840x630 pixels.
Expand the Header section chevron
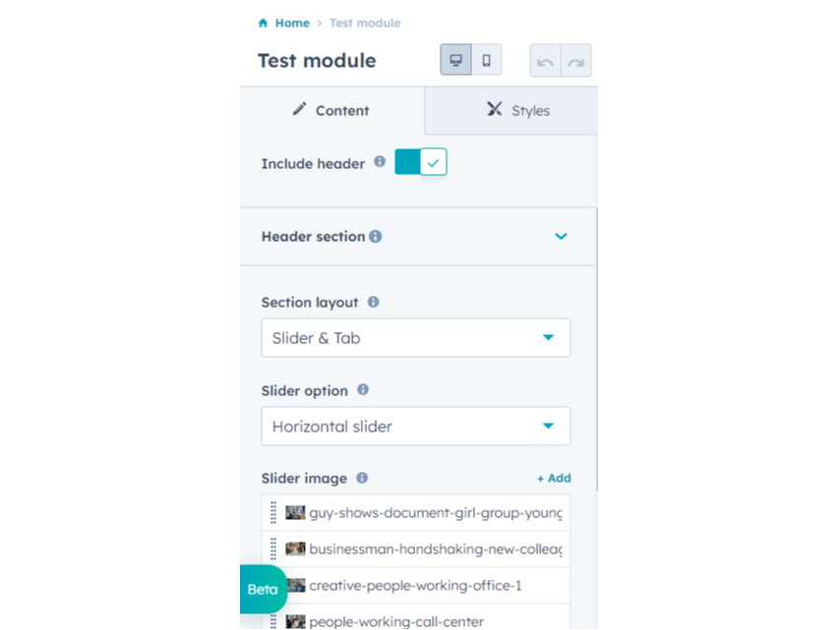[561, 236]
